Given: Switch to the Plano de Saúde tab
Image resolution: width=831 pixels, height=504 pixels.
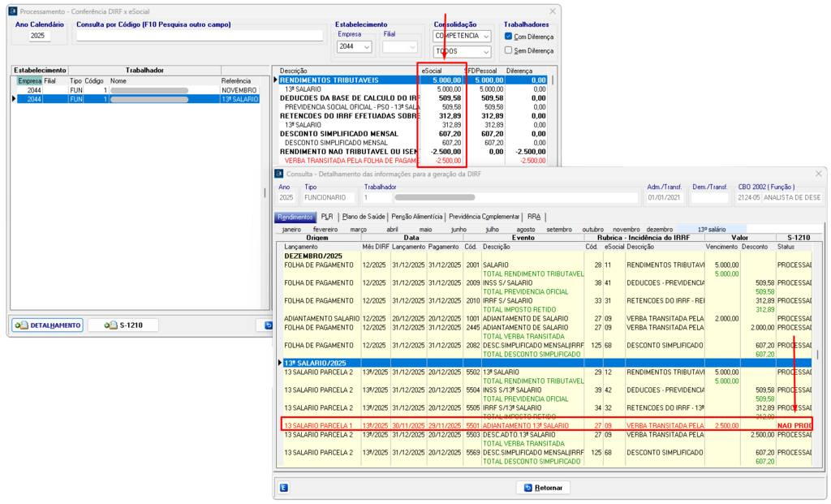Looking at the screenshot, I should point(363,217).
